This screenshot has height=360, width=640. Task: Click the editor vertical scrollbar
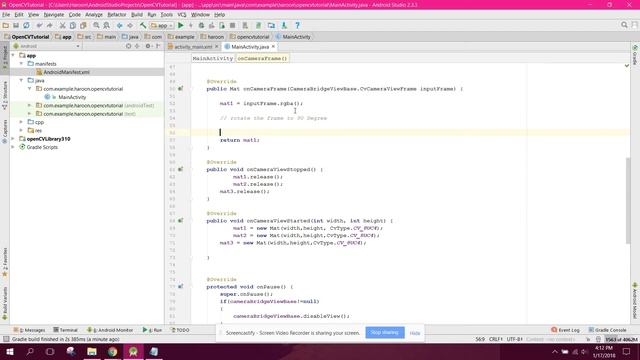[x=628, y=200]
